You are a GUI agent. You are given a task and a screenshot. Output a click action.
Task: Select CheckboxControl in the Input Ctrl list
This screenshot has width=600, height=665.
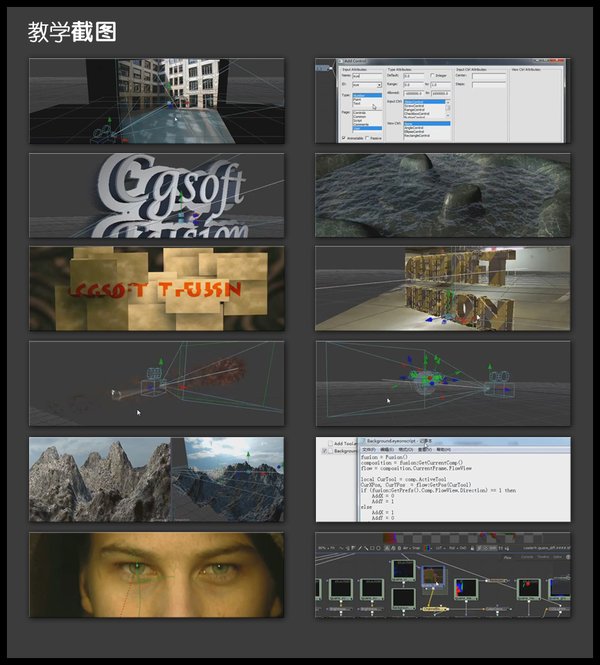(x=424, y=114)
